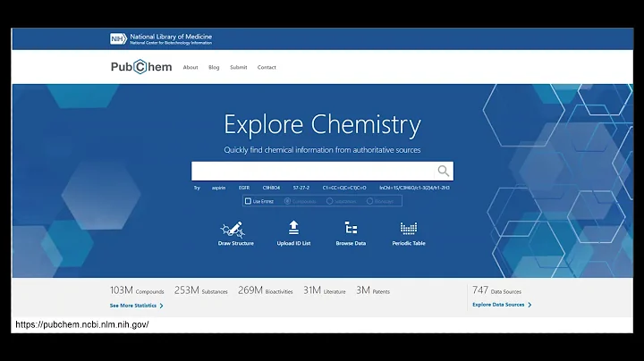Open Upload ID List
Image resolution: width=644 pixels, height=361 pixels.
point(293,233)
